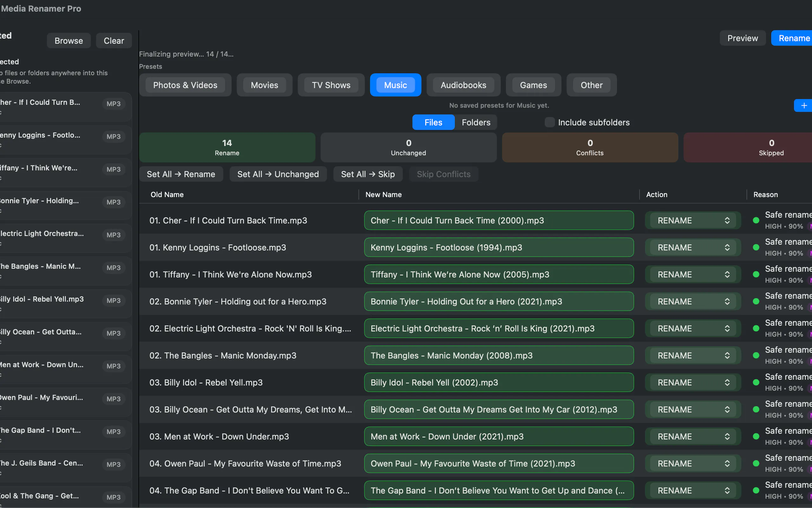Filter by the 14 Rename summary card
The width and height of the screenshot is (812, 508).
(227, 148)
